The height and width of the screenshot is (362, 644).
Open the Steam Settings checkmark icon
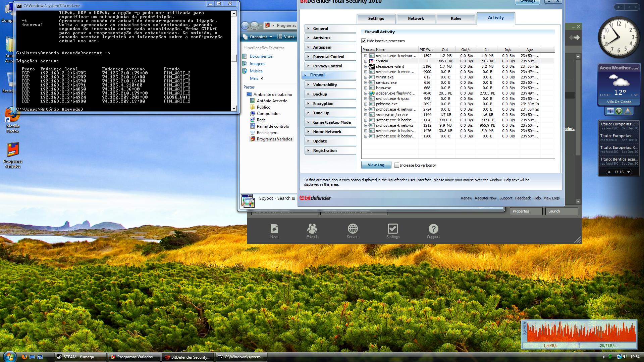coord(393,229)
